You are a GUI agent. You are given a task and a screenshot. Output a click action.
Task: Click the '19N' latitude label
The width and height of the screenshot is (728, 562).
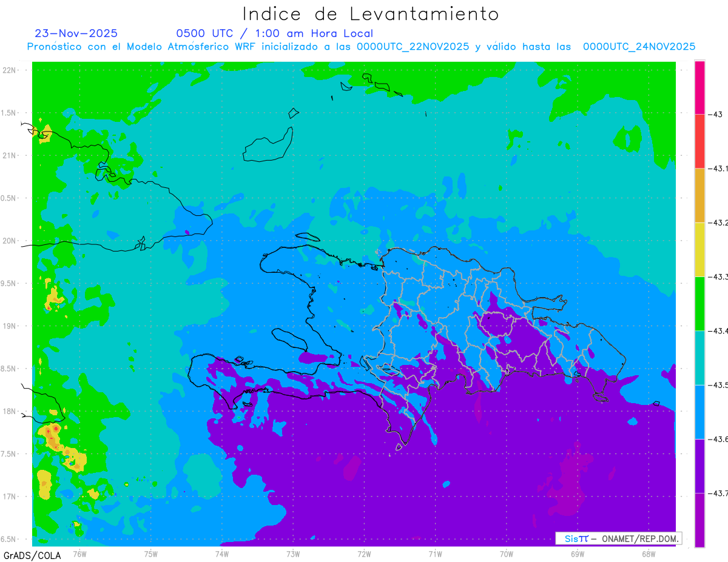10,326
